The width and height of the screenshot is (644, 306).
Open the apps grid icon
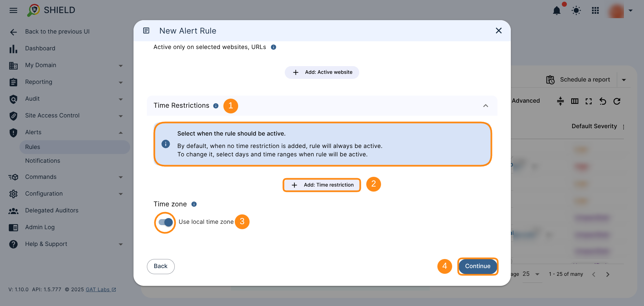pyautogui.click(x=595, y=11)
